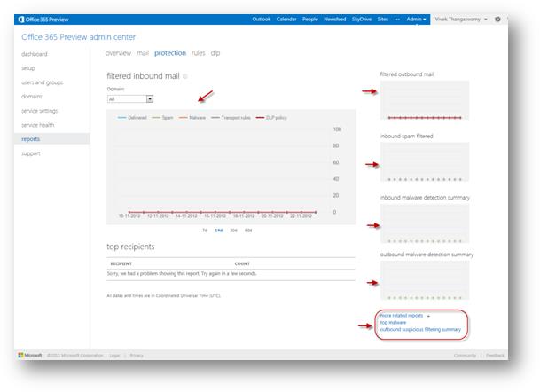Select service health in the sidebar
The image size is (540, 392).
[x=40, y=125]
